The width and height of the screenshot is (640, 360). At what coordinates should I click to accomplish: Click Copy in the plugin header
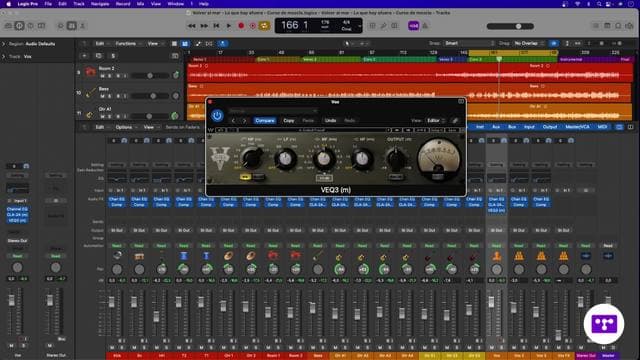point(289,120)
